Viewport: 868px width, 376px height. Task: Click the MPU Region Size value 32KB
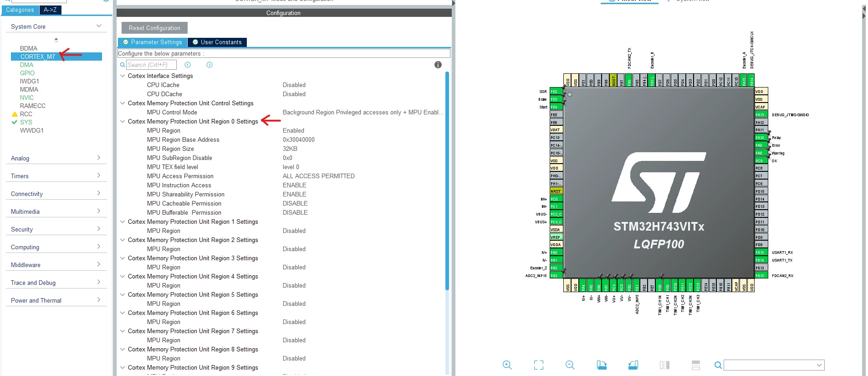click(290, 149)
